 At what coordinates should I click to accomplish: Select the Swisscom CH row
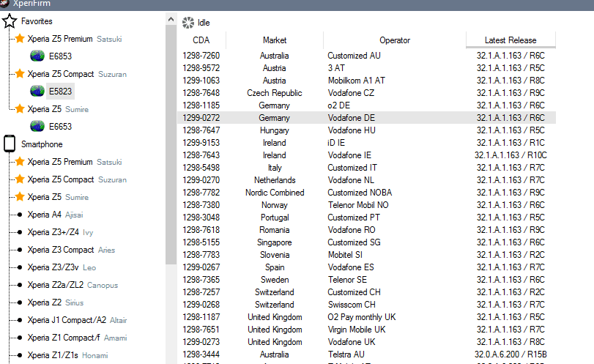click(x=366, y=305)
